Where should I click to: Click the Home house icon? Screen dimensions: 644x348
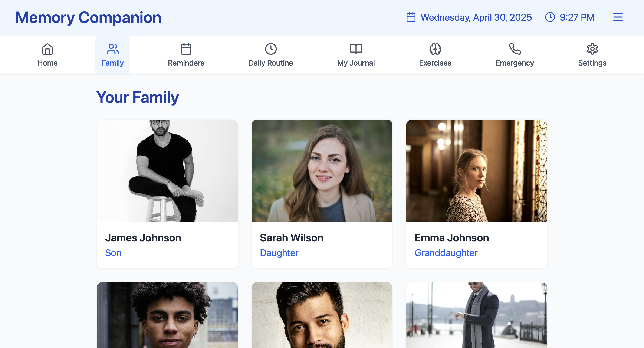pyautogui.click(x=47, y=49)
